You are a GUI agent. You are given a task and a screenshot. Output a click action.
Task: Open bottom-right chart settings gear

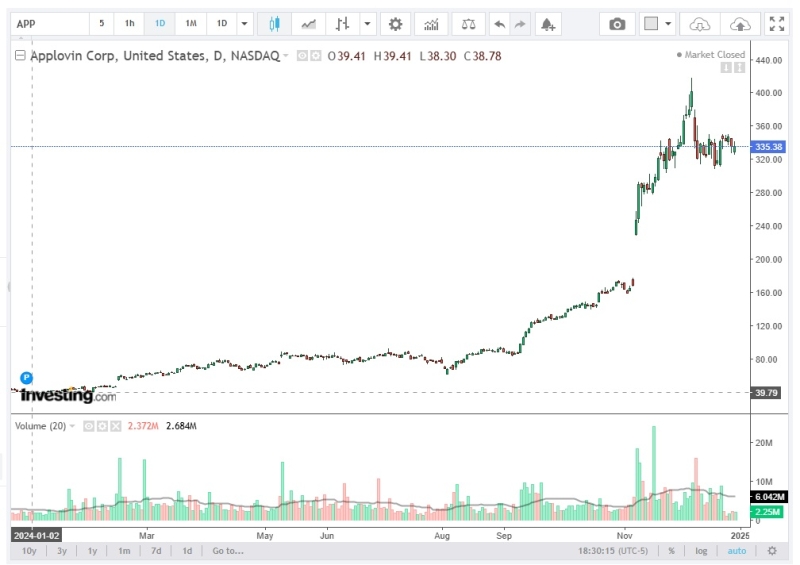pyautogui.click(x=772, y=551)
